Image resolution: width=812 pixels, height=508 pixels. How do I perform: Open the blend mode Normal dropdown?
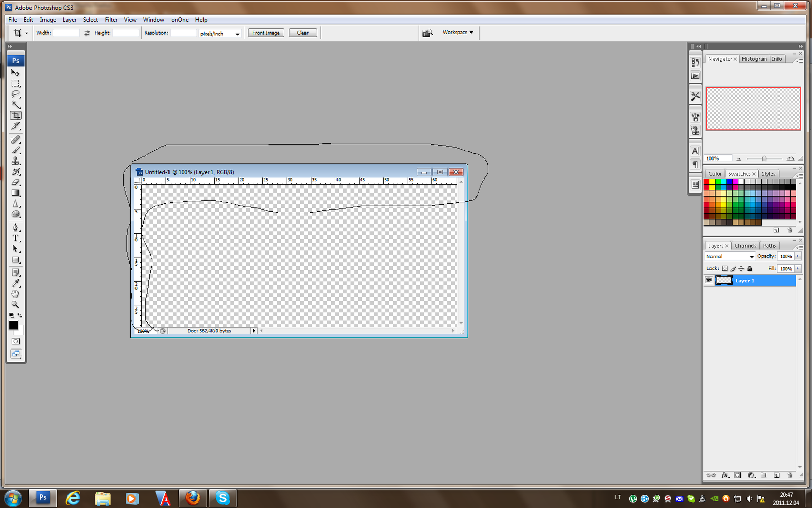pos(730,257)
